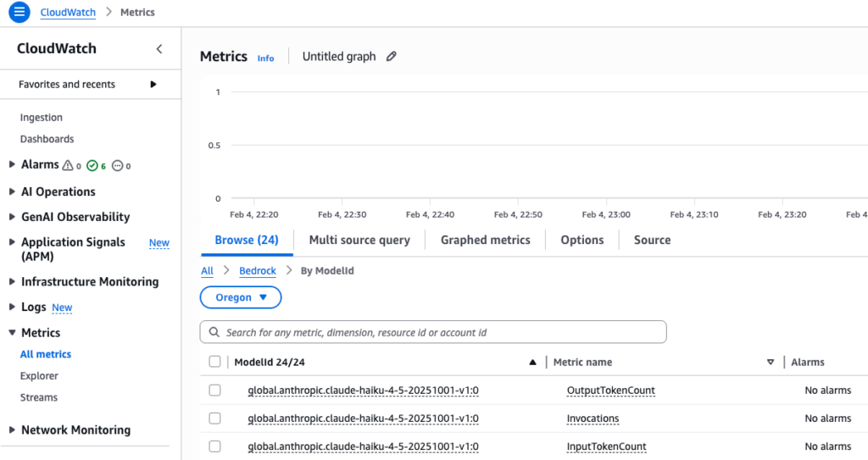868x460 pixels.
Task: Open the Options tab
Action: point(582,241)
